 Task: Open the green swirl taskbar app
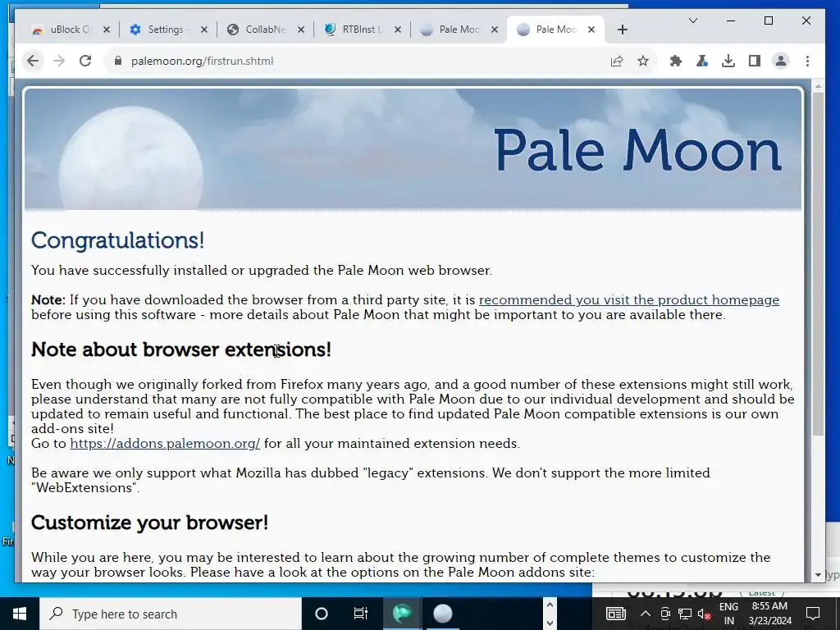(x=402, y=614)
